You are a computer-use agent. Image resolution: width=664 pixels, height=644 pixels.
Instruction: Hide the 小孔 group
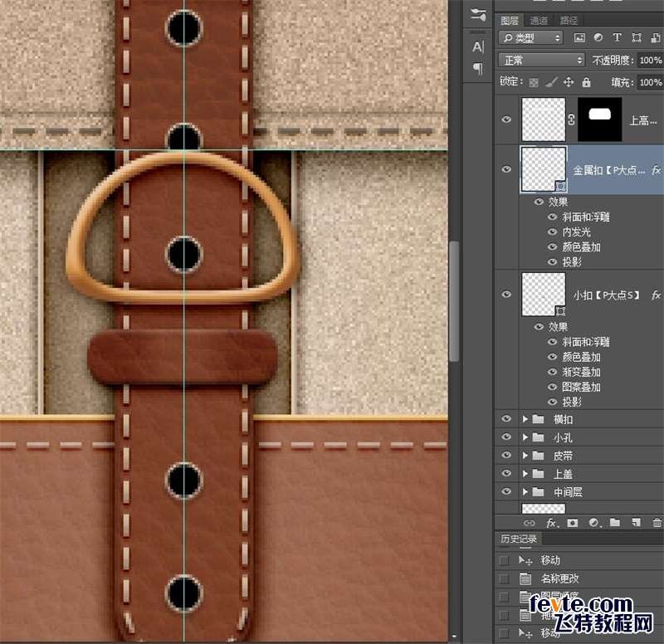506,437
